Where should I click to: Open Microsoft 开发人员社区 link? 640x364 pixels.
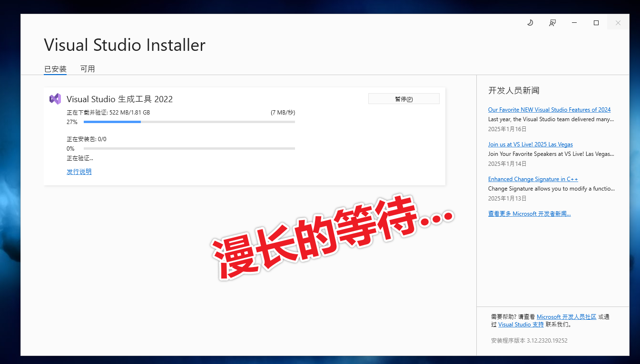566,316
